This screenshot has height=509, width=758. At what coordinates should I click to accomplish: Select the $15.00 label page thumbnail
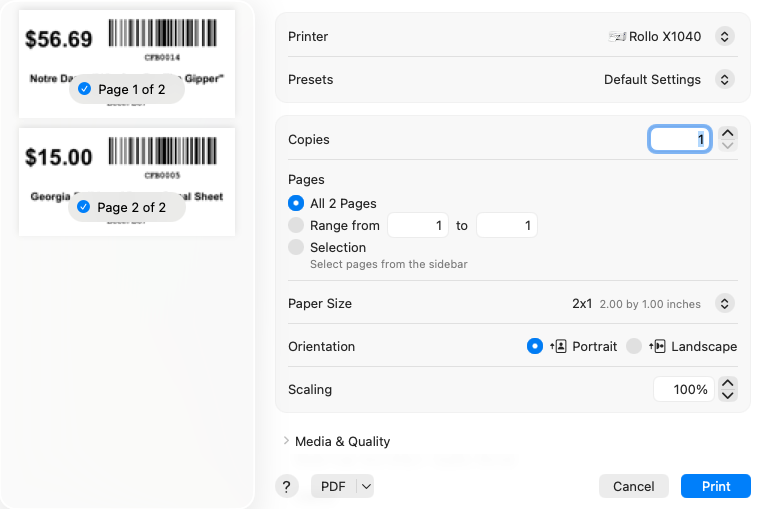tap(127, 182)
